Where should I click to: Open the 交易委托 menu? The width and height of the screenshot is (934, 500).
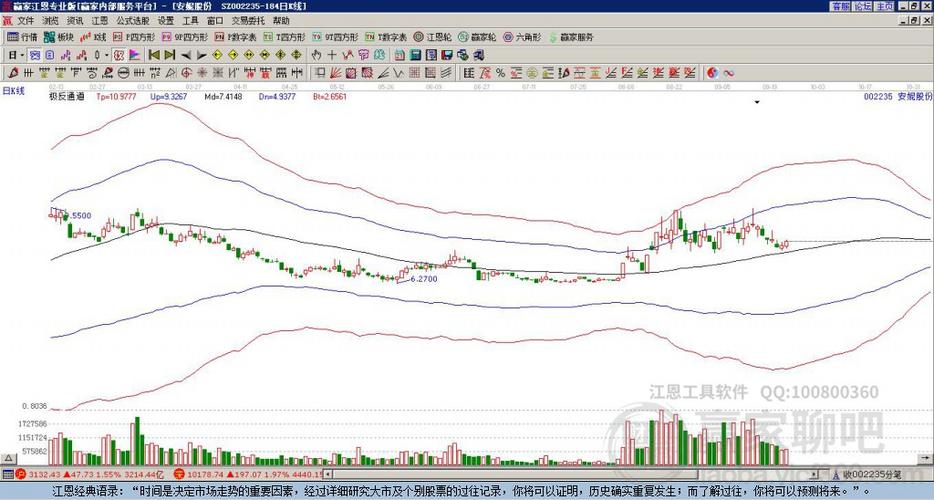[248, 21]
